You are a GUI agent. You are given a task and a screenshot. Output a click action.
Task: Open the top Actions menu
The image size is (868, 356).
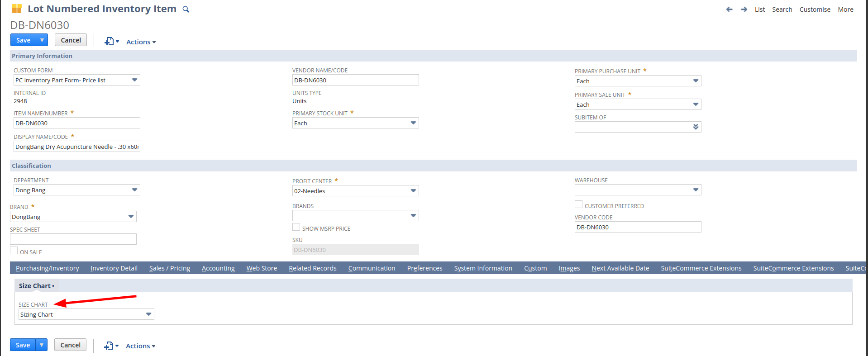point(141,42)
